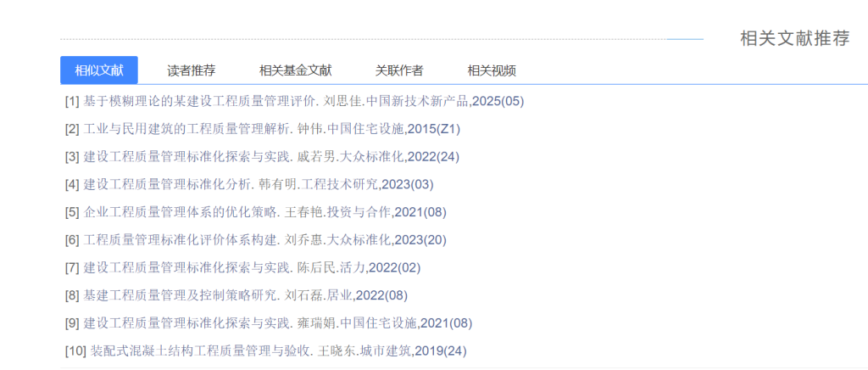Click author name 刘乔惠

(304, 240)
